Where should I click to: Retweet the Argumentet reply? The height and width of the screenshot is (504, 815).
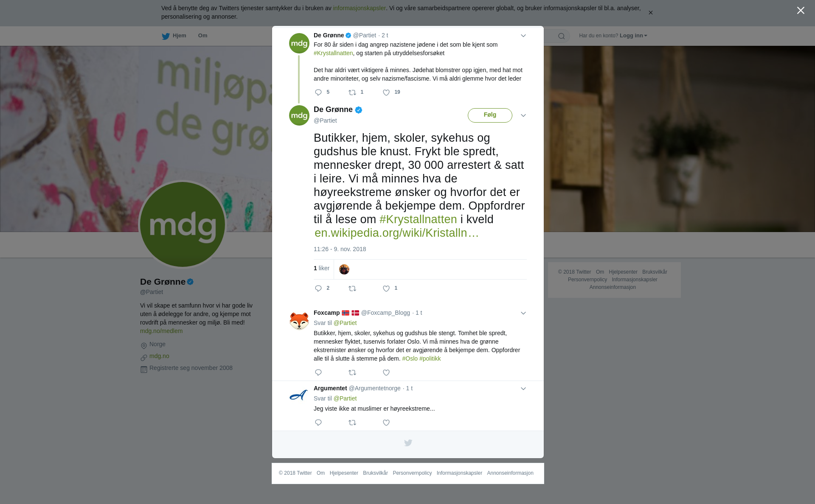[x=352, y=423]
